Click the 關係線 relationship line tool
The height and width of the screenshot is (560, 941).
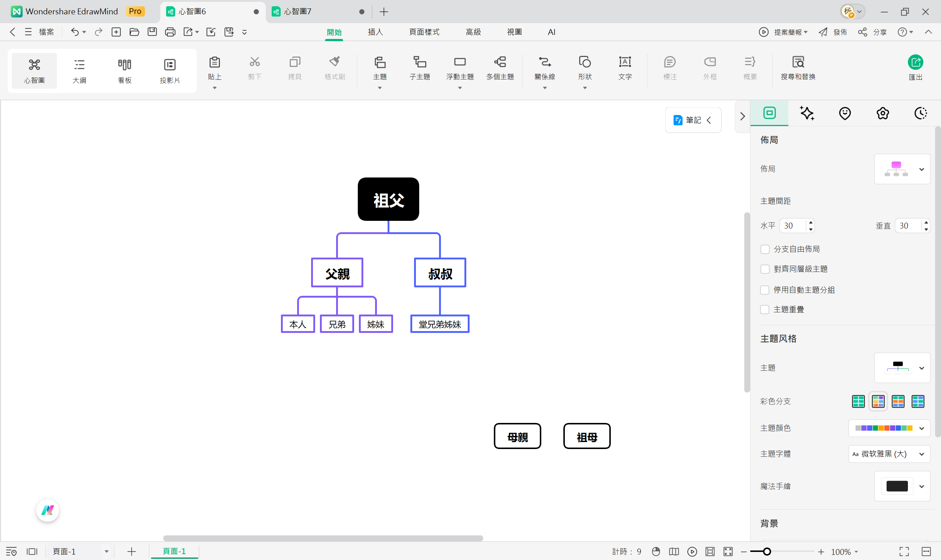(x=545, y=62)
